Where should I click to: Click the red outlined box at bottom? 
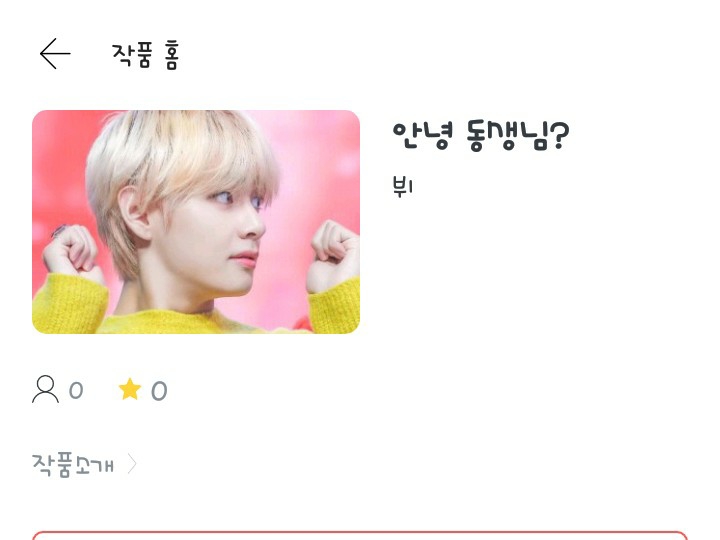click(360, 535)
